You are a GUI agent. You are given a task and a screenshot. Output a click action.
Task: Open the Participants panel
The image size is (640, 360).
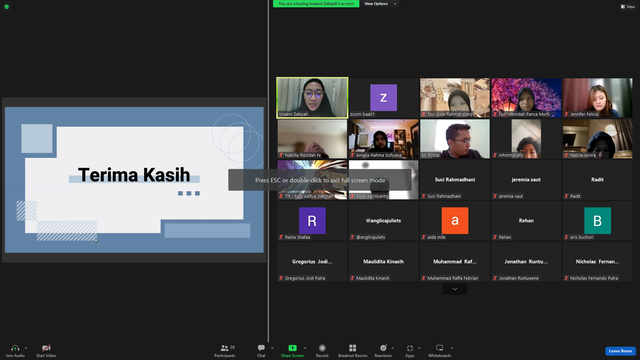pyautogui.click(x=225, y=350)
